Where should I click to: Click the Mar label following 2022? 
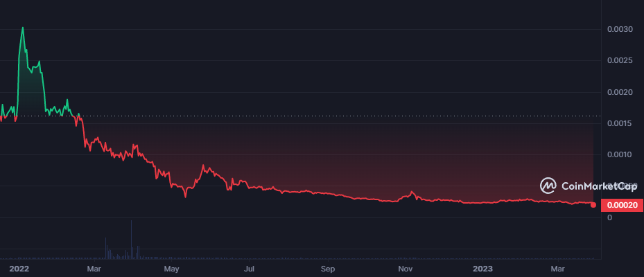click(94, 267)
